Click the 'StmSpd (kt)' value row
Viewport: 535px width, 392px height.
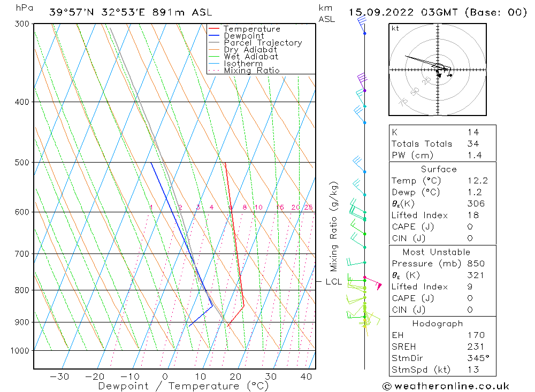442,370
